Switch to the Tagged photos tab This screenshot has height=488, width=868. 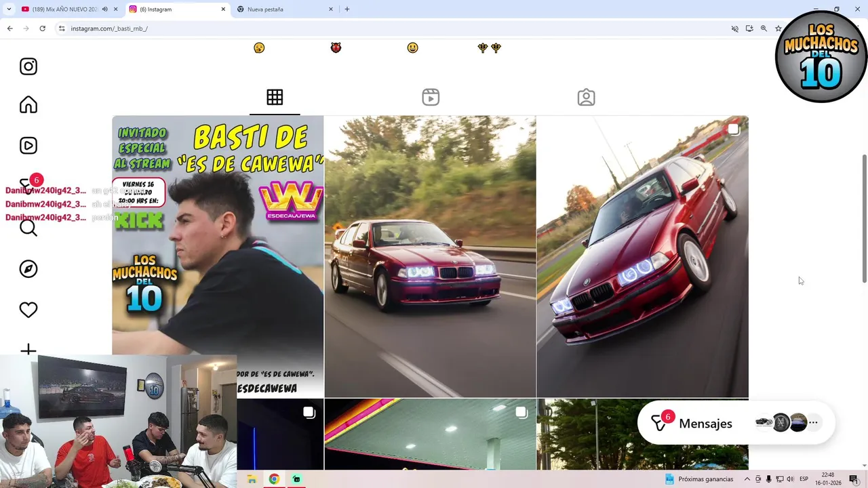587,97
